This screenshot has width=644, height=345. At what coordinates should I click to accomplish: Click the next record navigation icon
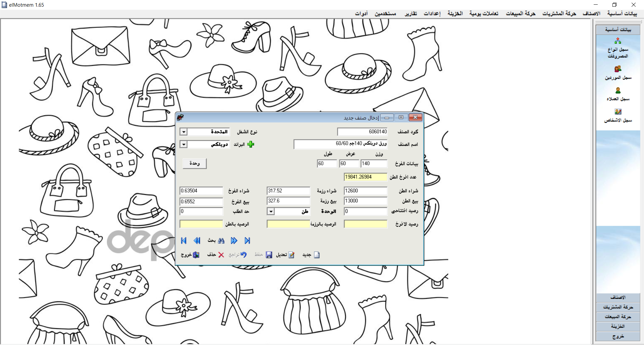click(234, 240)
